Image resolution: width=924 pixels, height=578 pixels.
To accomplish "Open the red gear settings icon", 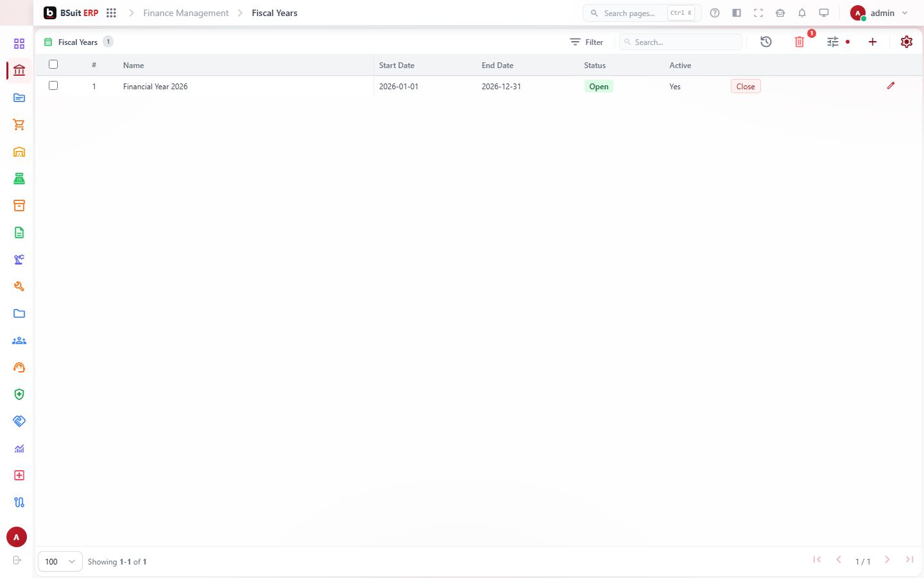I will 907,42.
